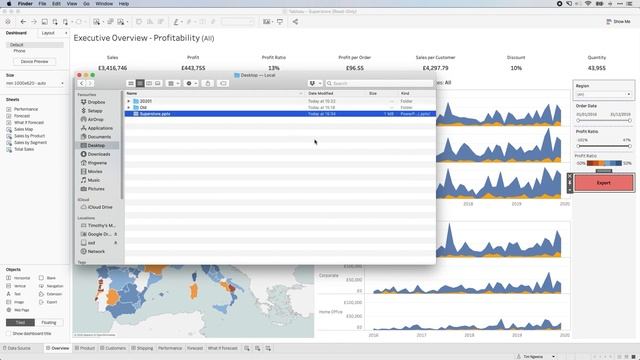Adjust Order Date right slider handle
Screen dimensions: 640x360
click(x=630, y=121)
